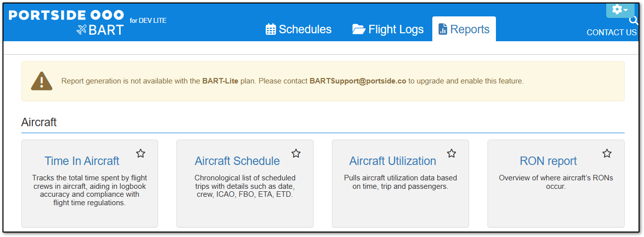This screenshot has width=644, height=237.
Task: Open the Time In Aircraft report
Action: [x=82, y=161]
